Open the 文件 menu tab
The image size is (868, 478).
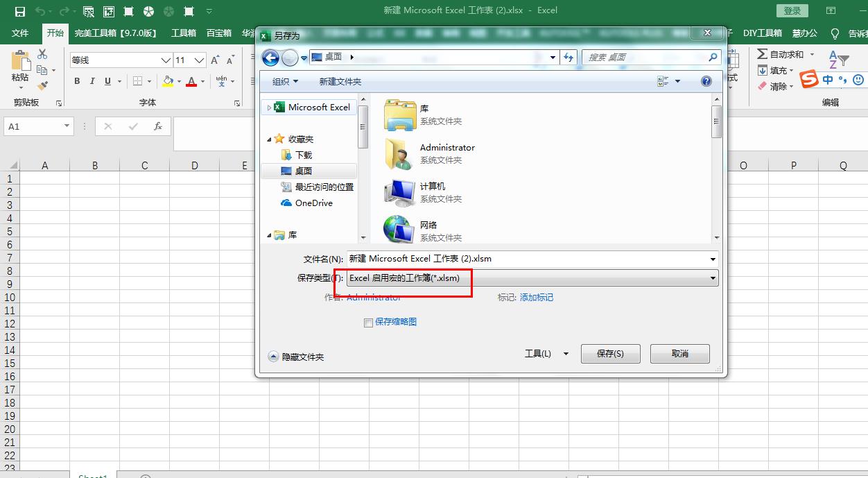click(20, 33)
